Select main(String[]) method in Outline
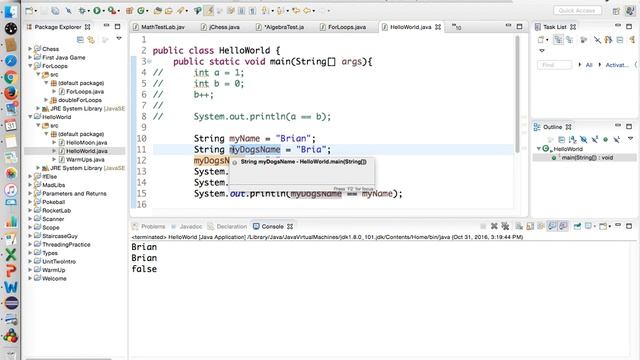The height and width of the screenshot is (360, 640). coord(587,158)
